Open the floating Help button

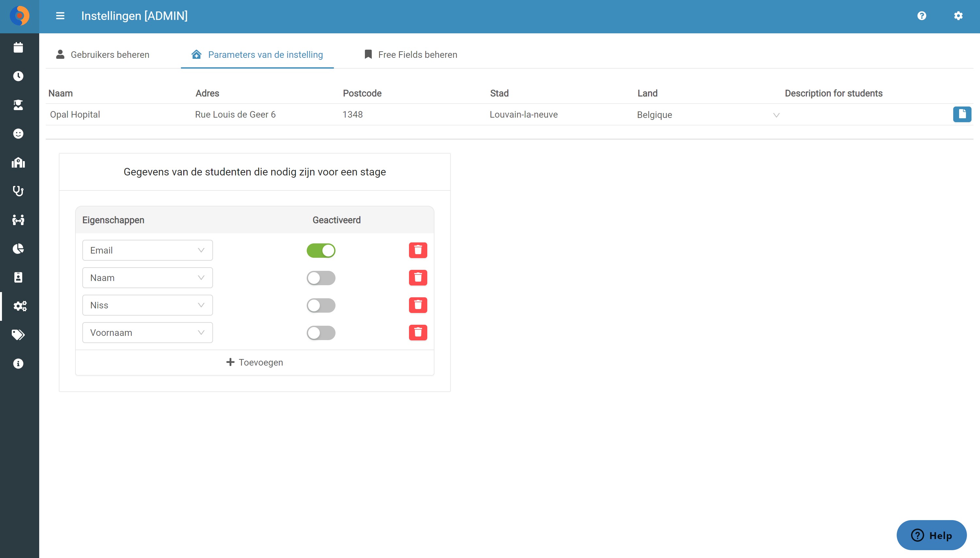point(931,535)
